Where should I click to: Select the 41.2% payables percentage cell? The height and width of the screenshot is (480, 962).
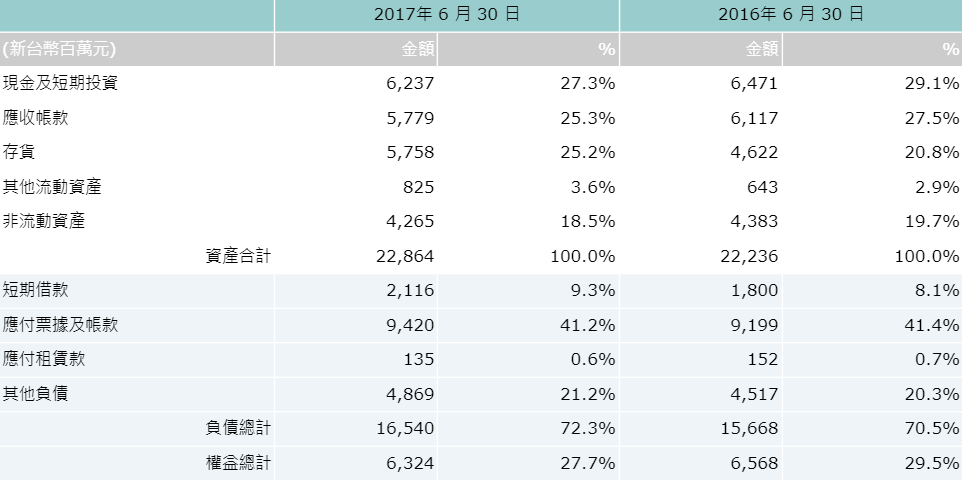point(592,325)
